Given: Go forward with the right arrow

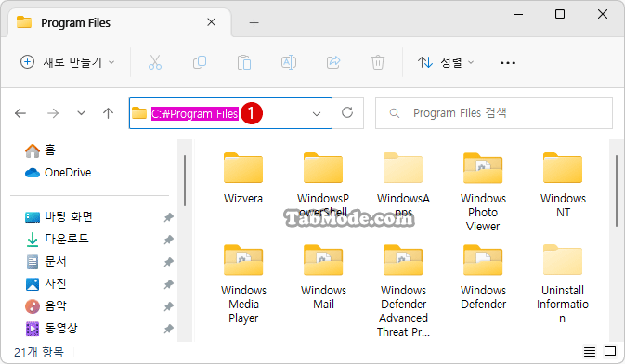Looking at the screenshot, I should pos(53,113).
